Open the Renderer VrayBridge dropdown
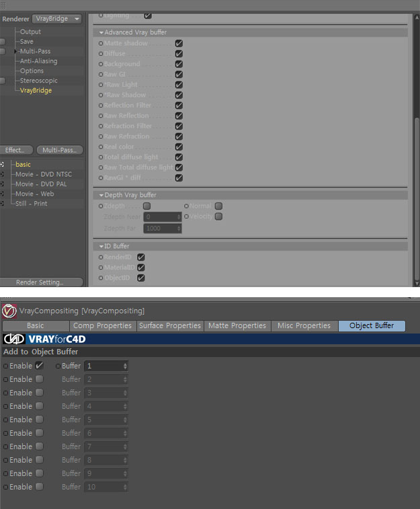The height and width of the screenshot is (509, 420). coord(56,19)
